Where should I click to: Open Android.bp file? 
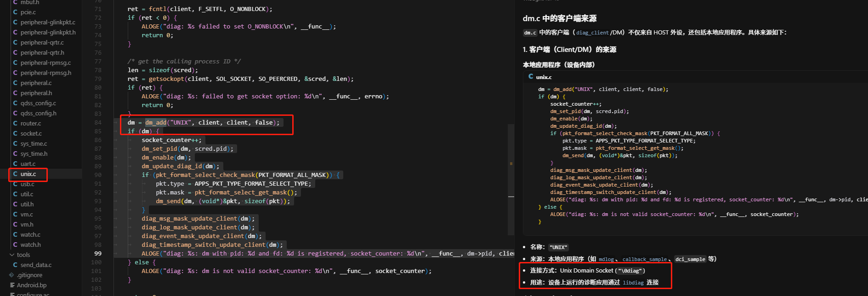point(32,285)
